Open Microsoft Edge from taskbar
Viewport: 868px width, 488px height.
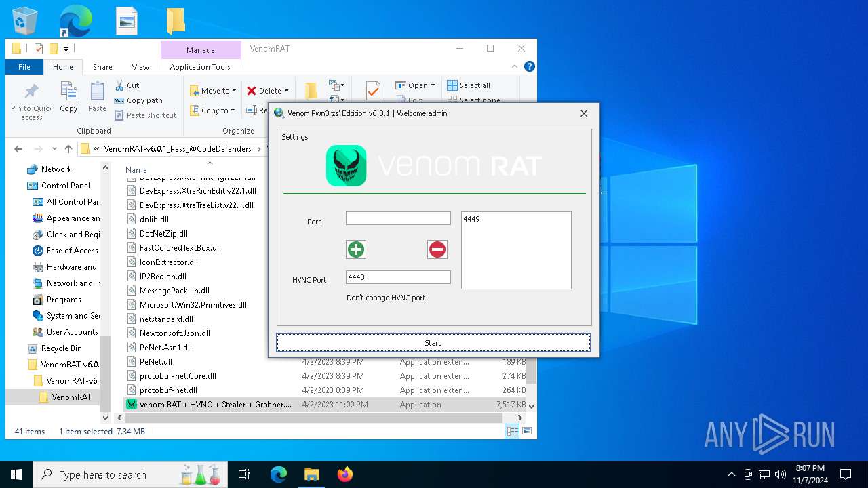279,474
